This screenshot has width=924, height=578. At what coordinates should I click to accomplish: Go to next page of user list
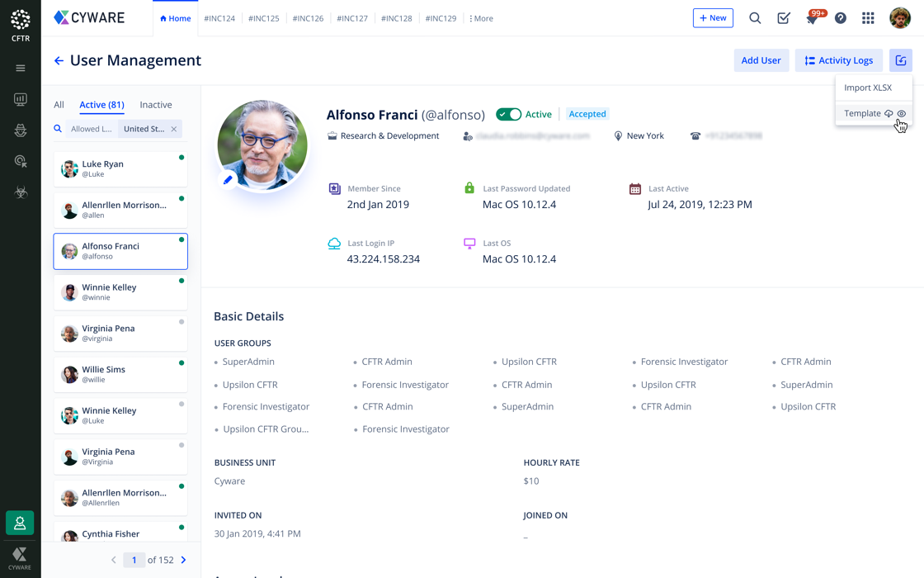[184, 560]
